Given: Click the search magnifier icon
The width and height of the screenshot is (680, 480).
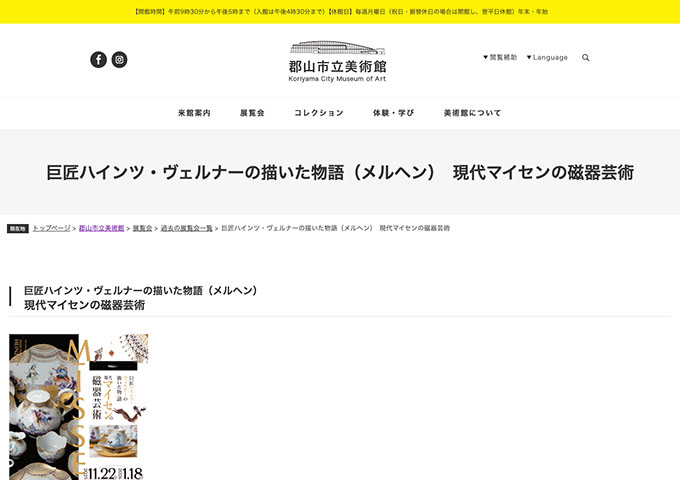Looking at the screenshot, I should 585,58.
